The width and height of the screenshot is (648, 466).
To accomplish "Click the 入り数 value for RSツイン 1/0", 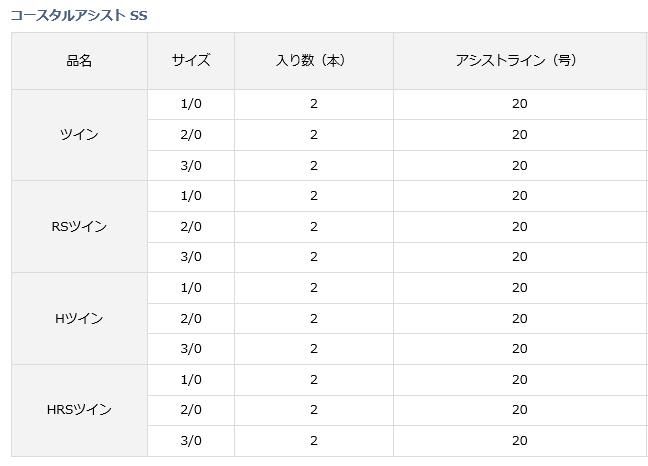I will point(313,196).
